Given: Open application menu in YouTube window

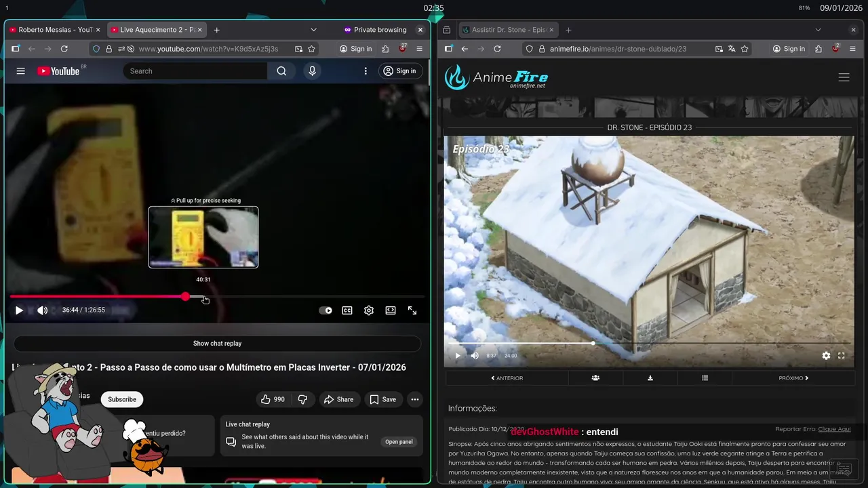Looking at the screenshot, I should pyautogui.click(x=419, y=49).
